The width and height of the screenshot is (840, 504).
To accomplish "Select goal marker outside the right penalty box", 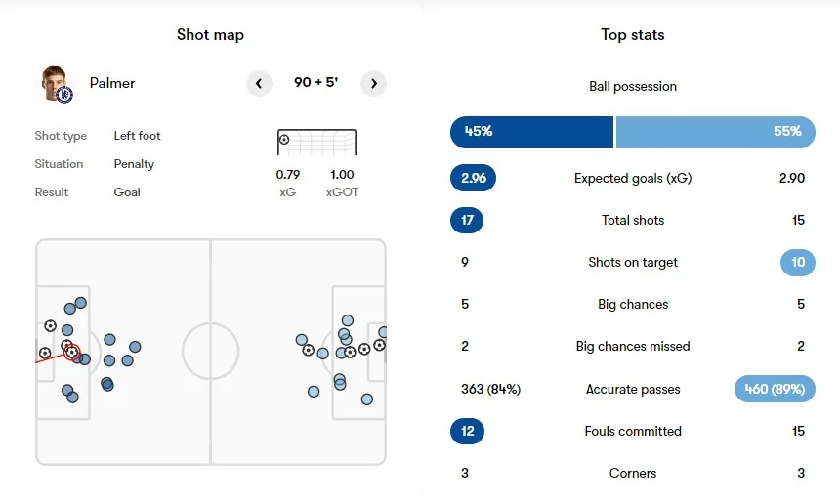I will (308, 350).
